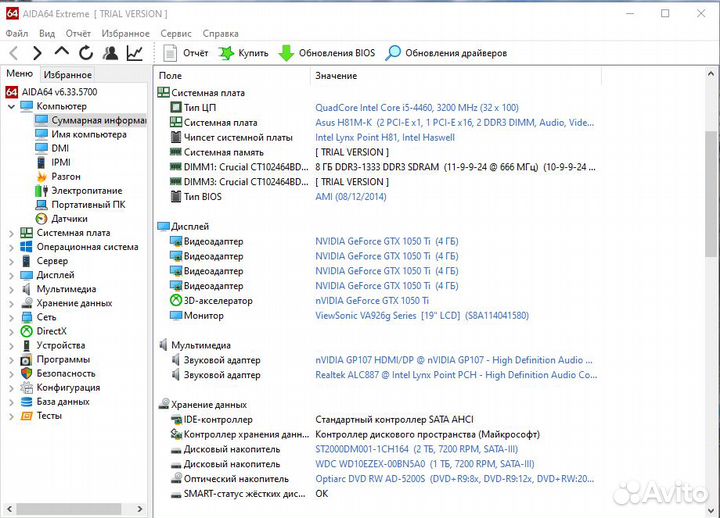The width and height of the screenshot is (720, 518).
Task: Go up one level with Up arrow
Action: (x=62, y=53)
